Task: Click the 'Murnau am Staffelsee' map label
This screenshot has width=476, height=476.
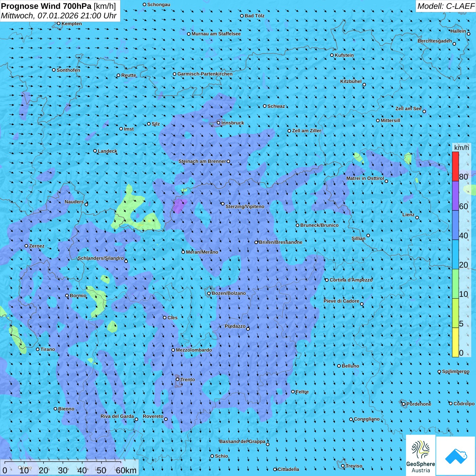Action: coord(216,34)
